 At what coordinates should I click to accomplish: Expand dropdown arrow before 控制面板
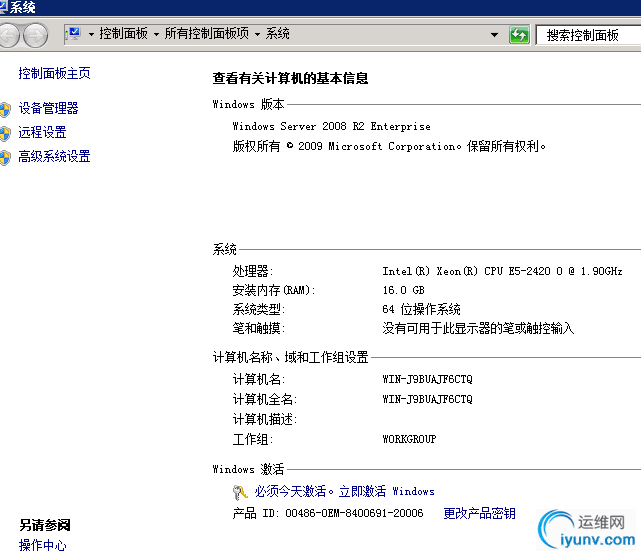tap(91, 34)
